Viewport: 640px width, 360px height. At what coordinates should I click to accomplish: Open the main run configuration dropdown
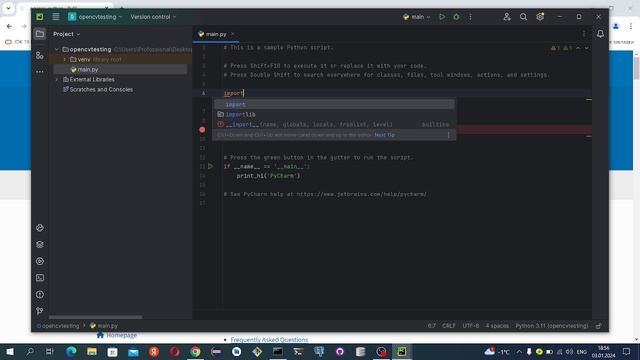pos(416,17)
